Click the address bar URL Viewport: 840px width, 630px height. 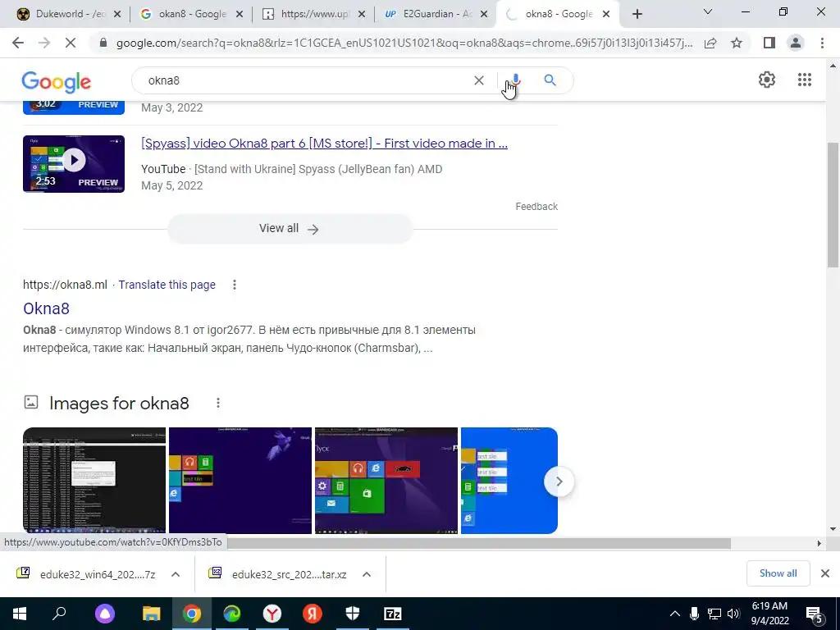[404, 43]
